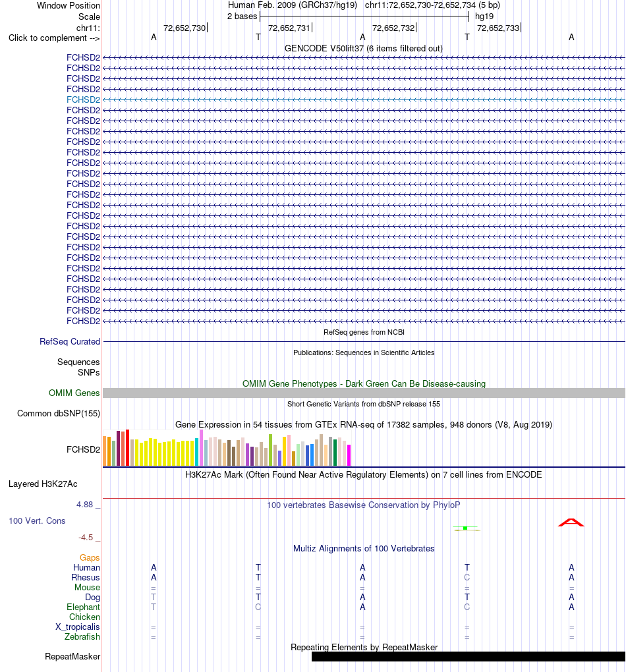The height and width of the screenshot is (672, 626).
Task: Click the X_tropicalis species label
Action: click(x=78, y=627)
